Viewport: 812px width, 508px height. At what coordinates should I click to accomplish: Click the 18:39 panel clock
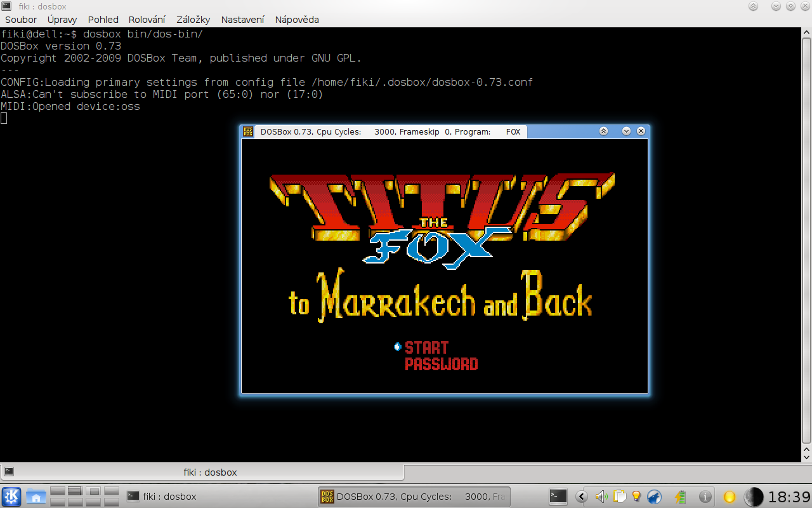click(x=789, y=497)
